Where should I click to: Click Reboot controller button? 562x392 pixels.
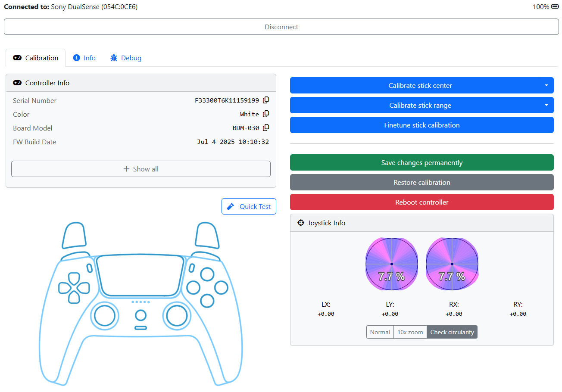pyautogui.click(x=422, y=202)
